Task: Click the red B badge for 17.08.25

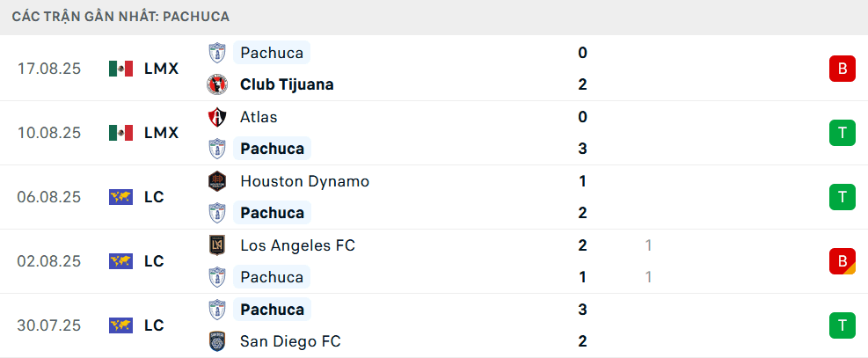Action: pos(842,69)
